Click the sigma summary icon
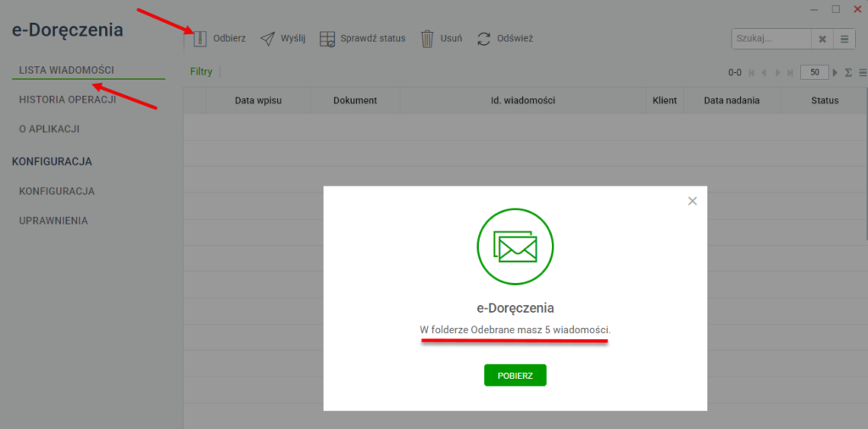The width and height of the screenshot is (868, 429). (x=848, y=73)
